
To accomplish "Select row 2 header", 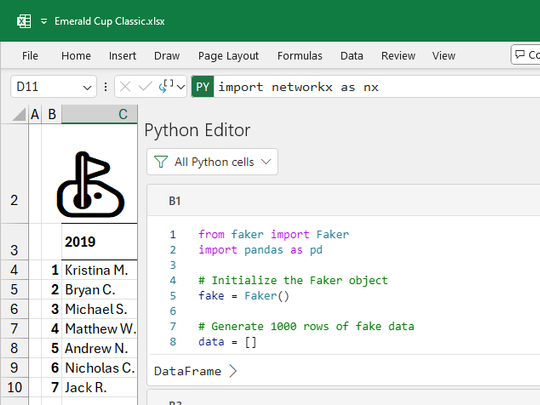I will tap(14, 174).
